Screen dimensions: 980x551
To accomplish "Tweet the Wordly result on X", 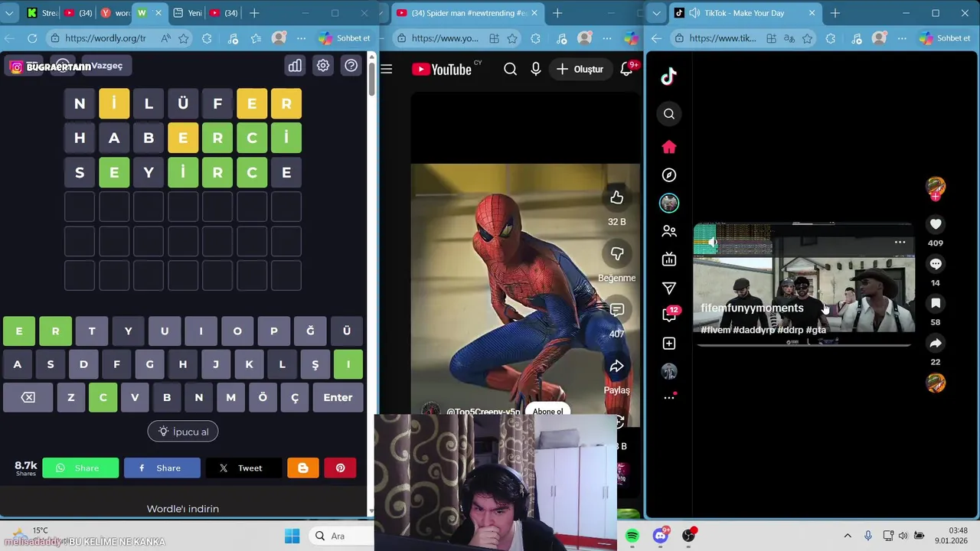I will [243, 468].
